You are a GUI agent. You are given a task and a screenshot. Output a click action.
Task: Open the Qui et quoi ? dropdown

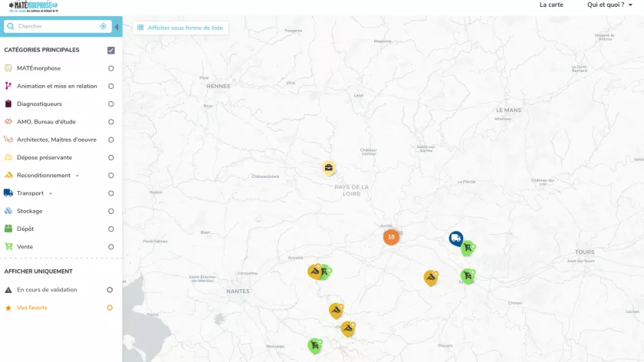610,5
